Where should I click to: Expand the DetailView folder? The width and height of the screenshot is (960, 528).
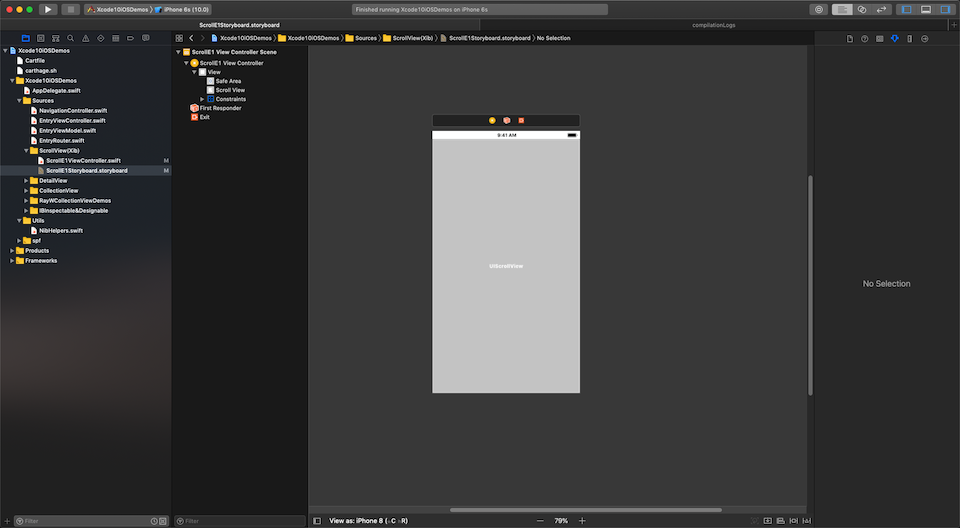point(26,181)
